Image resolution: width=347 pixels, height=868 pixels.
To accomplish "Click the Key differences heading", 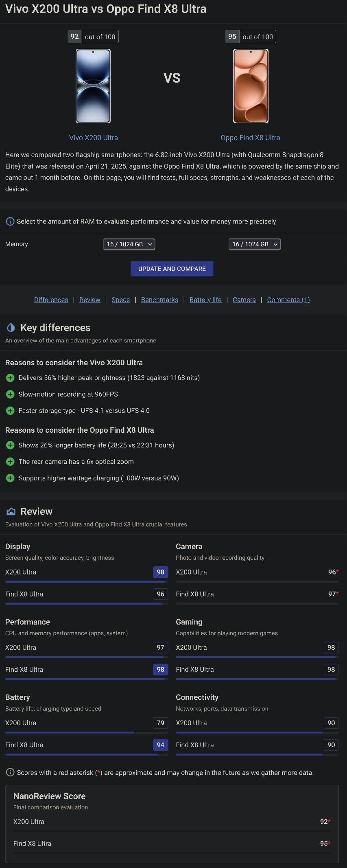I will pos(55,328).
